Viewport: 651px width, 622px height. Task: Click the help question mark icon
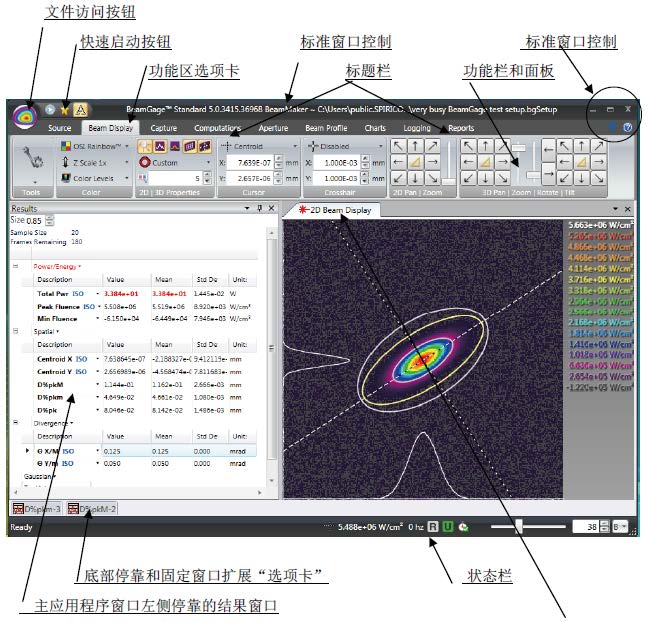pos(627,128)
